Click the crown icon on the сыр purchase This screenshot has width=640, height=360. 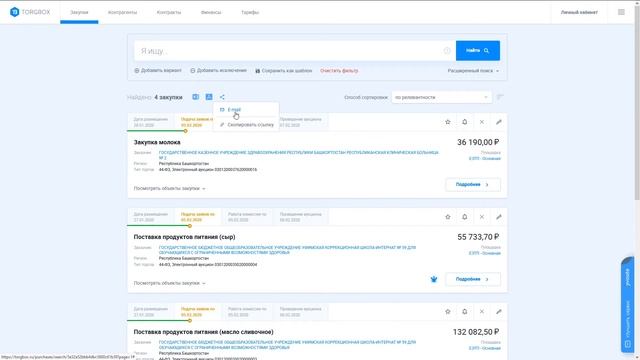coord(434,279)
